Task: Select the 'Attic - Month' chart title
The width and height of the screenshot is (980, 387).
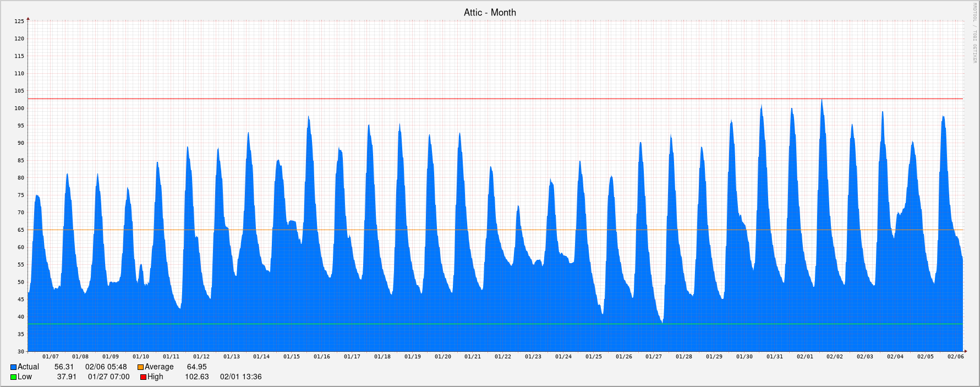Action: coord(490,12)
